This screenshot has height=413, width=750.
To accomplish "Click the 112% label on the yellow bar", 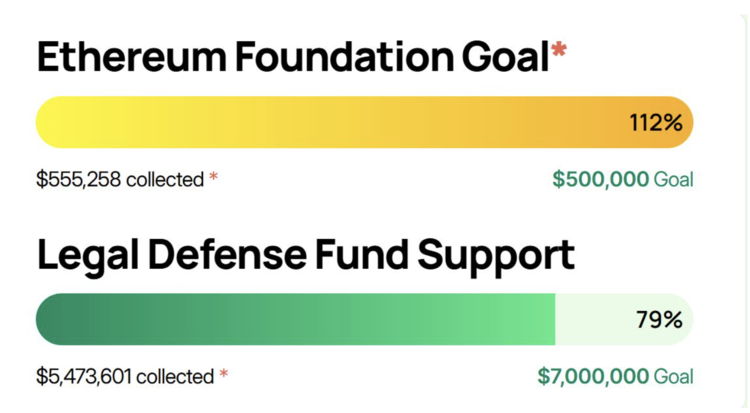I will (656, 123).
